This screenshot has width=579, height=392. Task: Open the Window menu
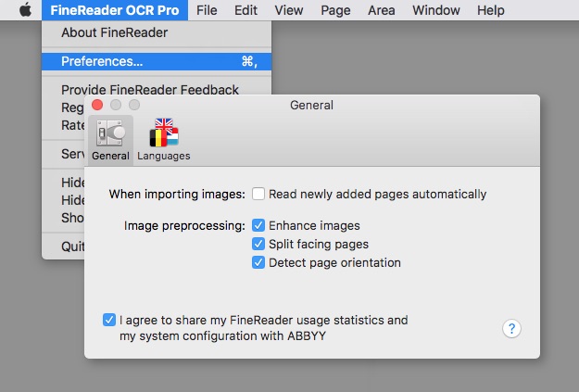434,10
